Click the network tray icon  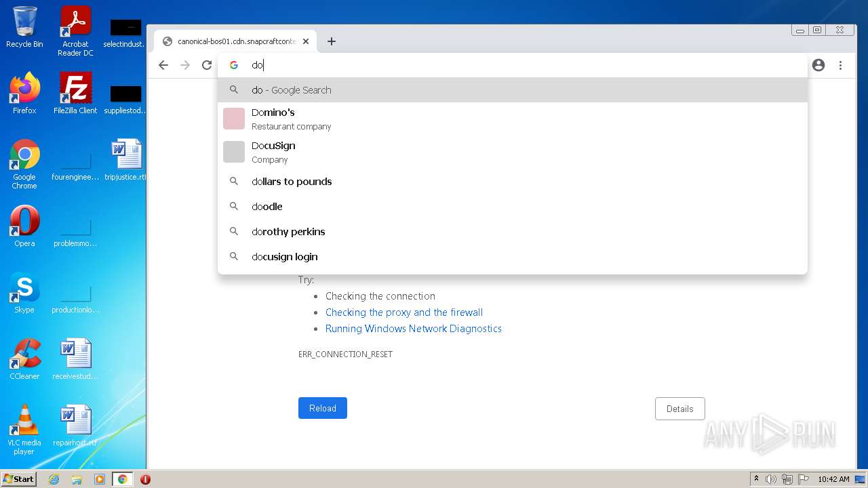[x=787, y=479]
